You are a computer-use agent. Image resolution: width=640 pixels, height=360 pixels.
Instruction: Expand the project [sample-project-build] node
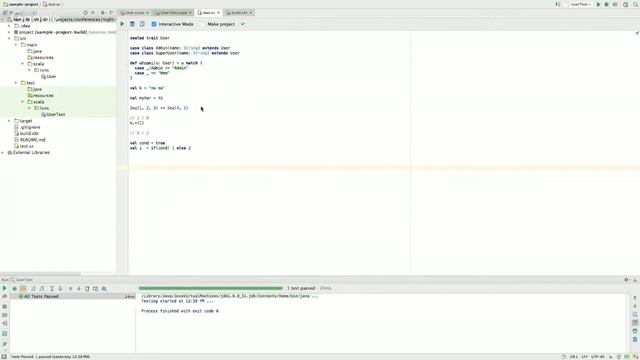[9, 32]
